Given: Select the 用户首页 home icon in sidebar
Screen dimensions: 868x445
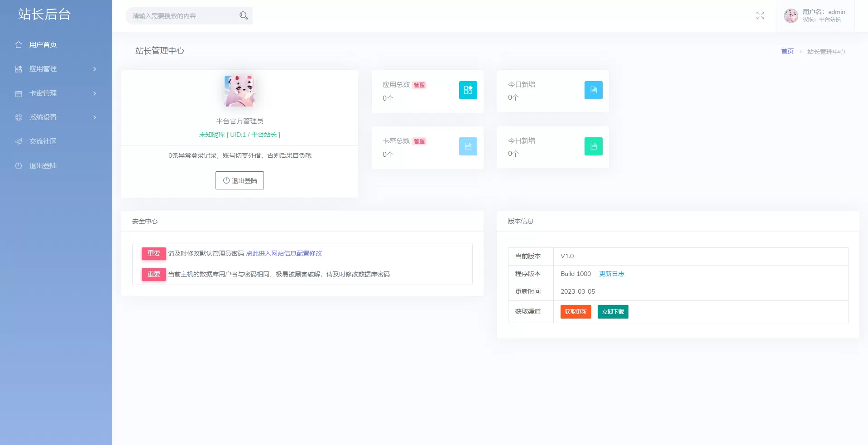Looking at the screenshot, I should (x=18, y=44).
